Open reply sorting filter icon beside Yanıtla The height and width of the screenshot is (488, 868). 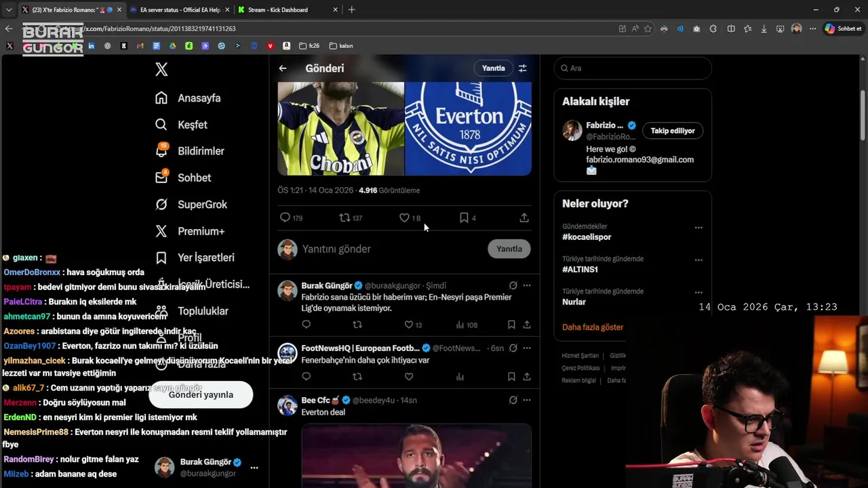pyautogui.click(x=522, y=68)
